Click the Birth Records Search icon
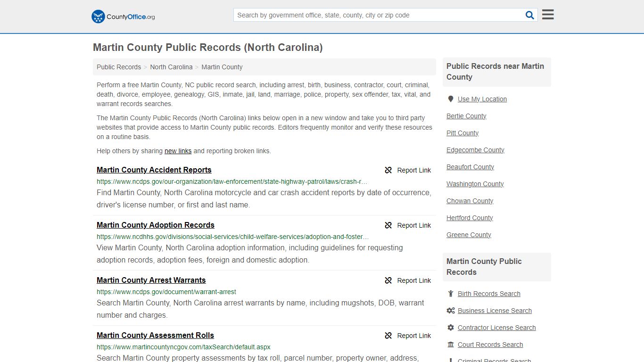Viewport: 644px width, 362px height. point(451,294)
